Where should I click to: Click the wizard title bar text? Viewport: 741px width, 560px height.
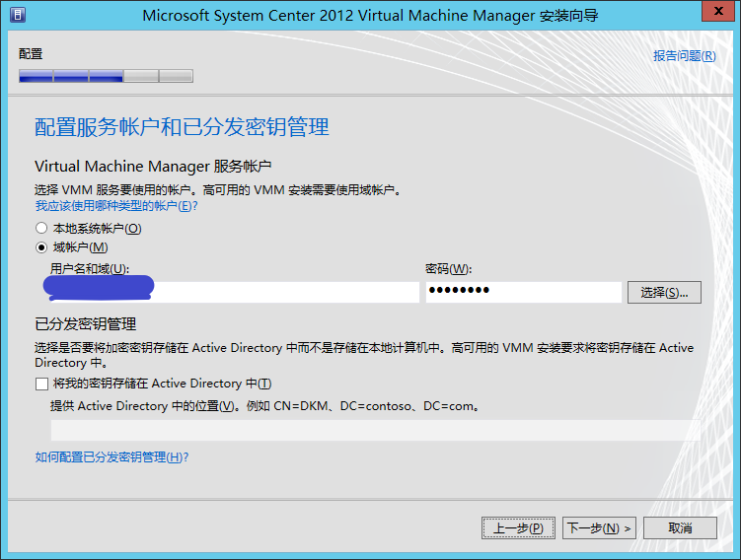pyautogui.click(x=370, y=15)
